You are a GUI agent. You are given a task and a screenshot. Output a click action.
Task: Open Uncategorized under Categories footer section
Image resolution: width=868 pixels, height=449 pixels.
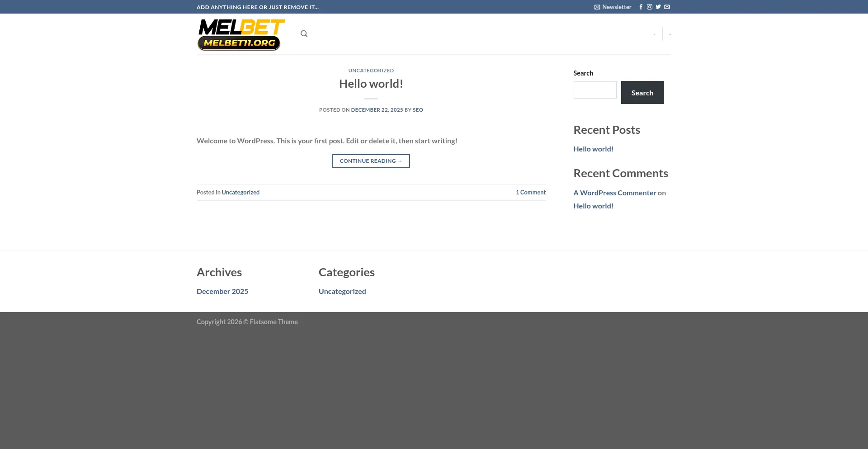[342, 291]
